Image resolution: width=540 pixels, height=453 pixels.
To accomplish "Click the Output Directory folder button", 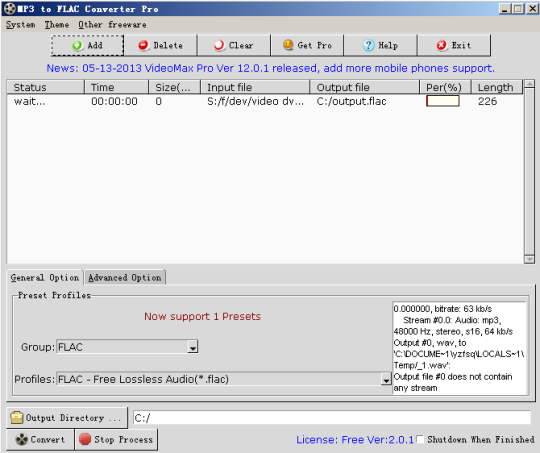I will pos(67,418).
